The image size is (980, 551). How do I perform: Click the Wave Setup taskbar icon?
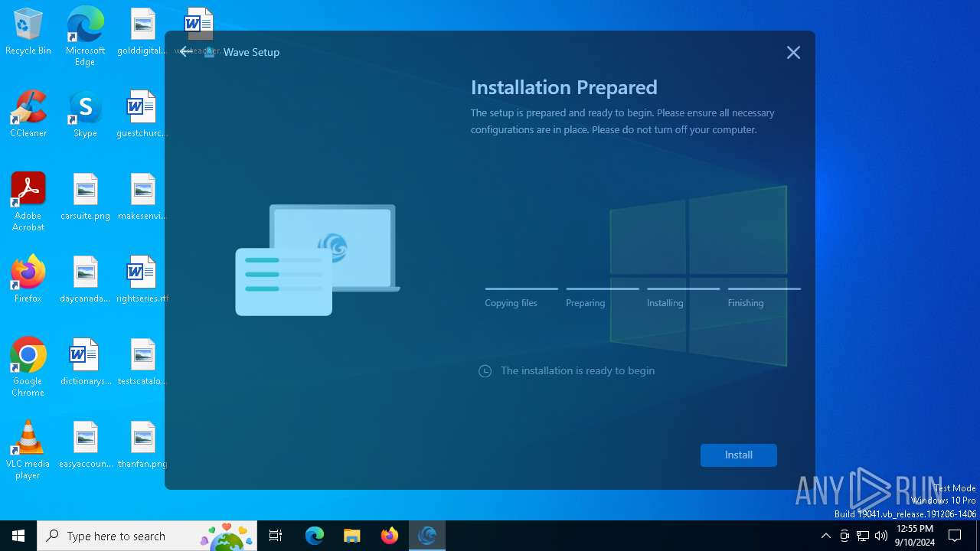[x=427, y=536]
